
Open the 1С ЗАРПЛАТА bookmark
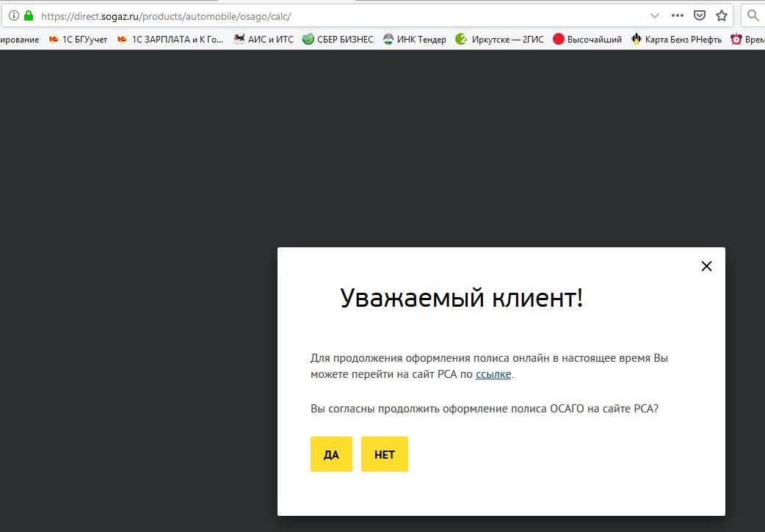tap(170, 40)
